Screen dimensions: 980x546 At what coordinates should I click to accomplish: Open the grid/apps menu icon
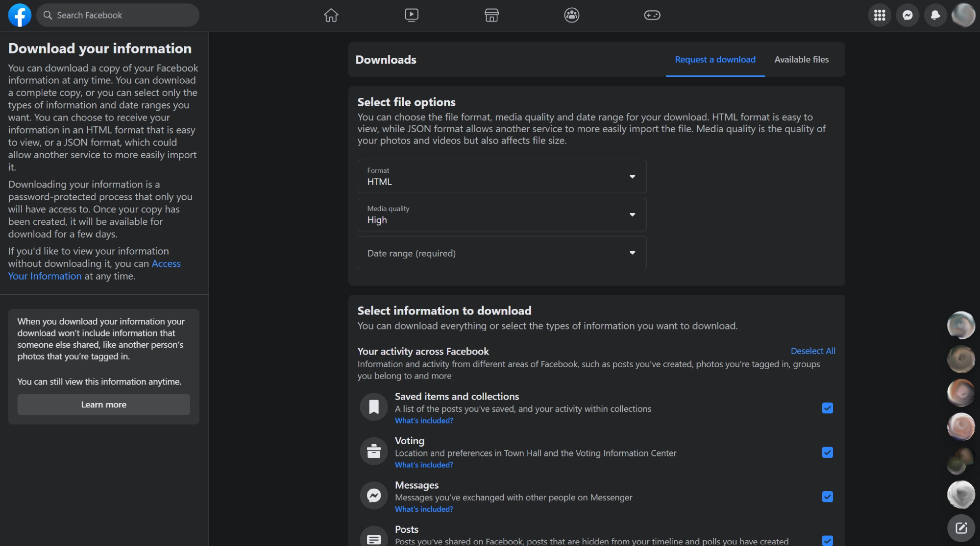[x=879, y=15]
